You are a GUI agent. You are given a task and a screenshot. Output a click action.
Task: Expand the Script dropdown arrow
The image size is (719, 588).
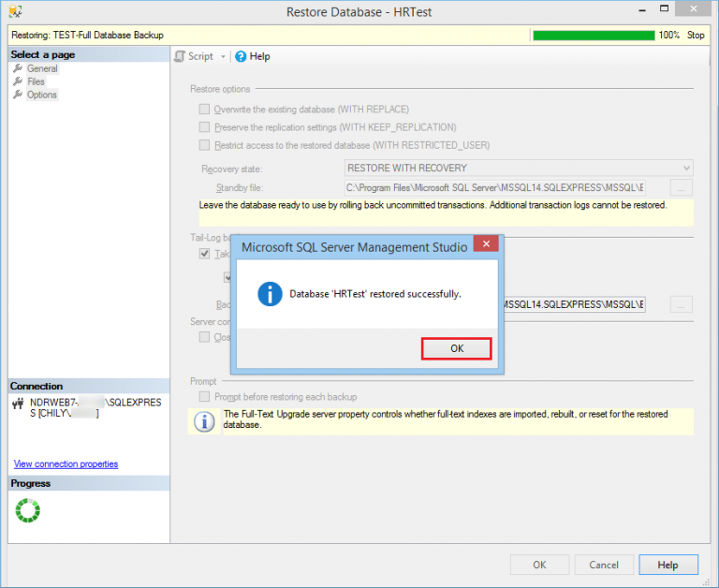coord(223,57)
